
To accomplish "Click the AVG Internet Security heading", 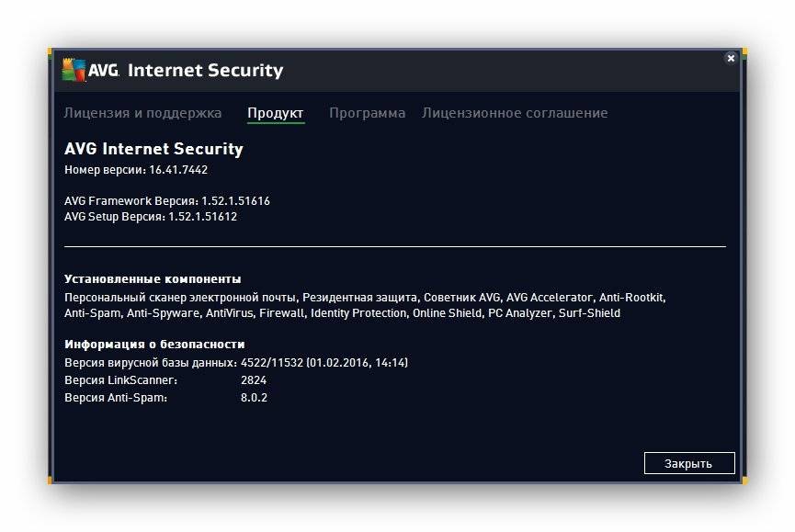I will 153,149.
